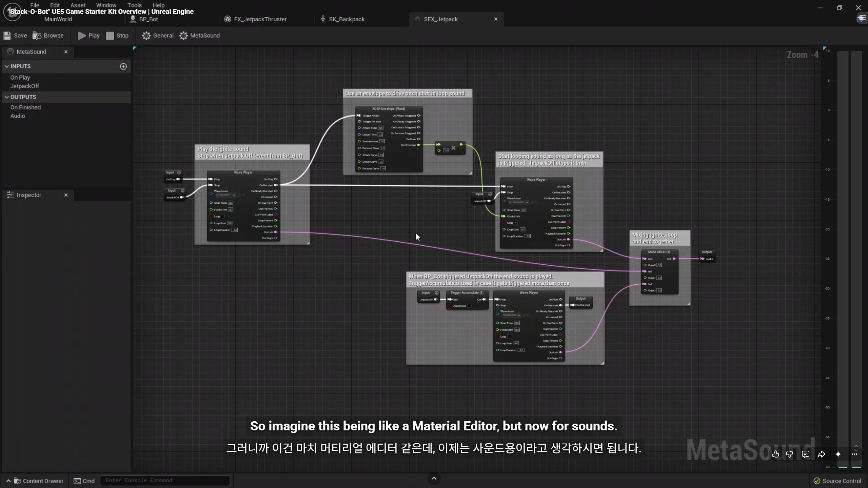
Task: Collapse the INPUTS section
Action: click(7, 66)
